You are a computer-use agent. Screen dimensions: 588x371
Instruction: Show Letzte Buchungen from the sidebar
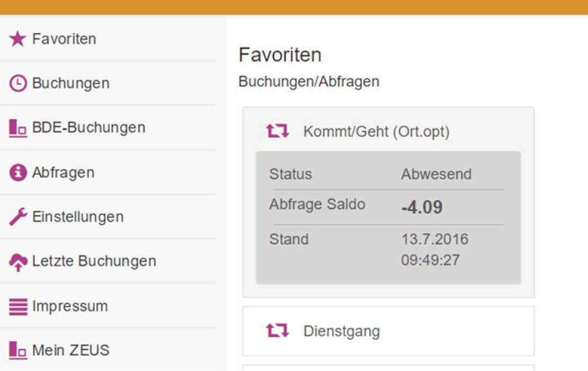[x=94, y=261]
